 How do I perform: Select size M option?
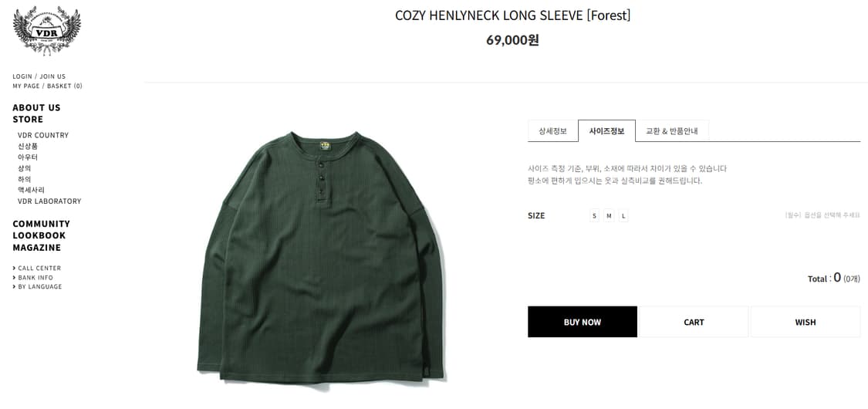point(609,216)
